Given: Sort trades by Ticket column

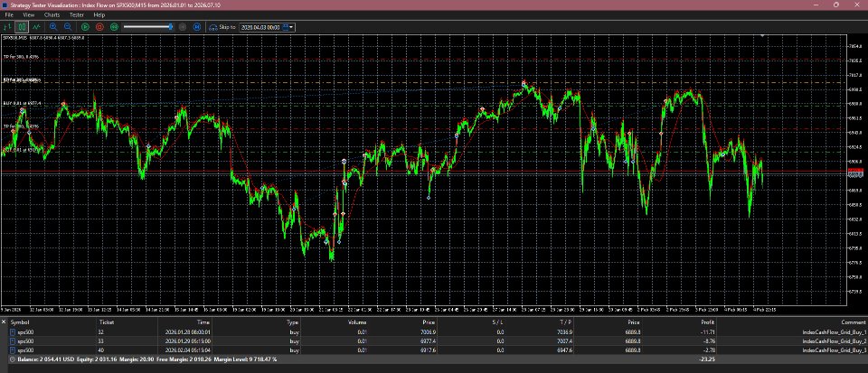Looking at the screenshot, I should [107, 322].
